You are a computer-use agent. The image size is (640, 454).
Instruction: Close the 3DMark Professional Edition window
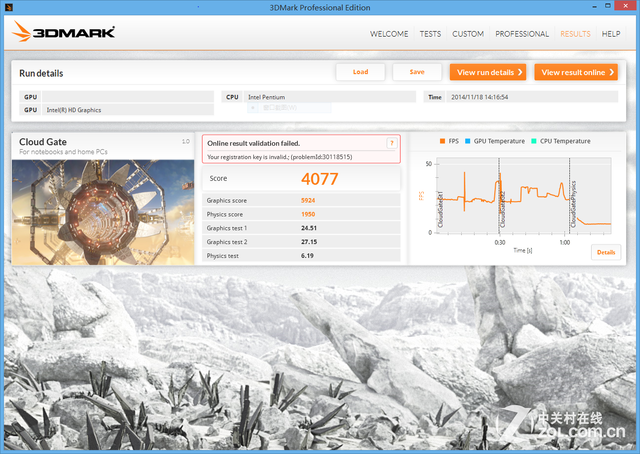(625, 6)
